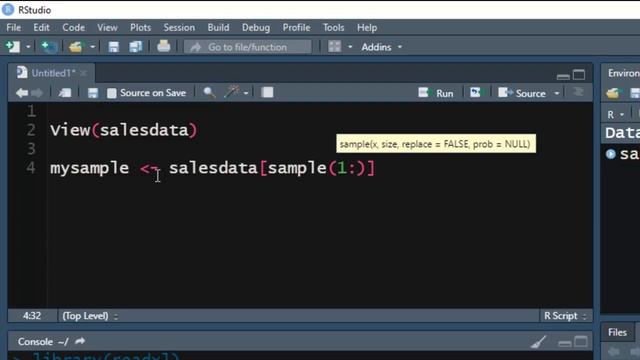Click the code tools magic wand
640x360 pixels.
[x=232, y=92]
